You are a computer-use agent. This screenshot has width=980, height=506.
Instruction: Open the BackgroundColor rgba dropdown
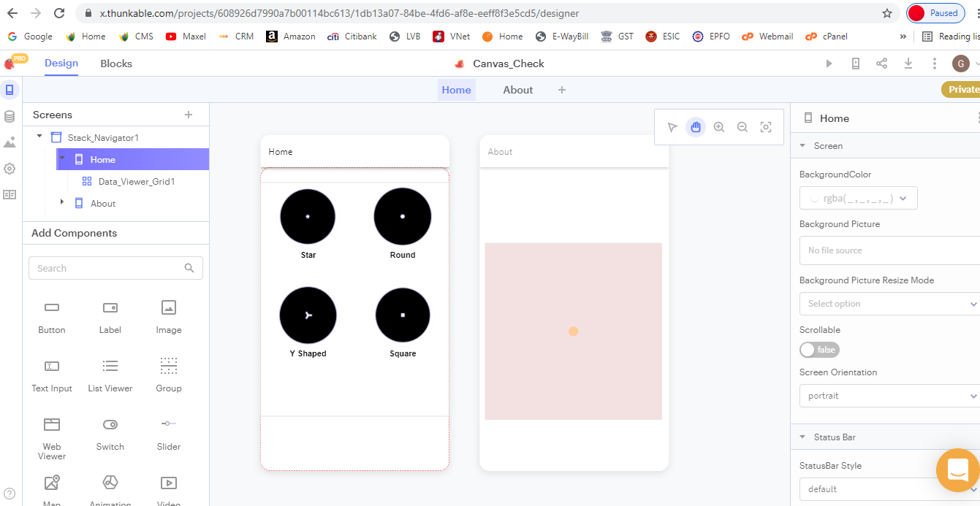859,198
